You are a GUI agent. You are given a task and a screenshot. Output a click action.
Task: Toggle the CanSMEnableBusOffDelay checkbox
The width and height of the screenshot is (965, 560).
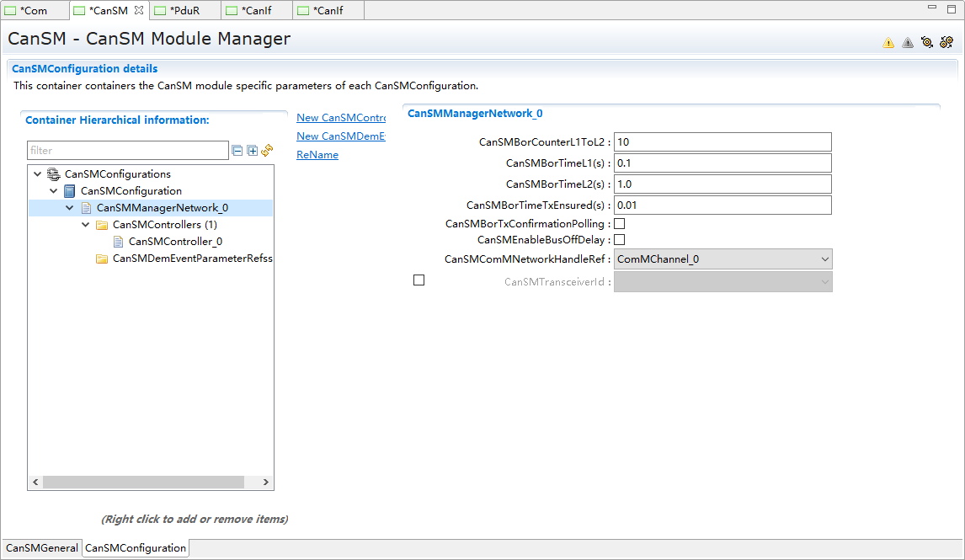[619, 240]
